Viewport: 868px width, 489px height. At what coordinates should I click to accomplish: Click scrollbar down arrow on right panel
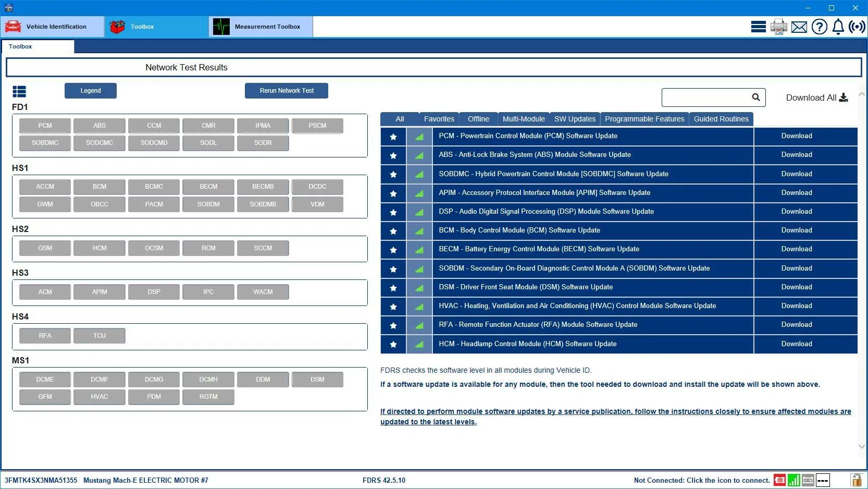click(x=861, y=446)
